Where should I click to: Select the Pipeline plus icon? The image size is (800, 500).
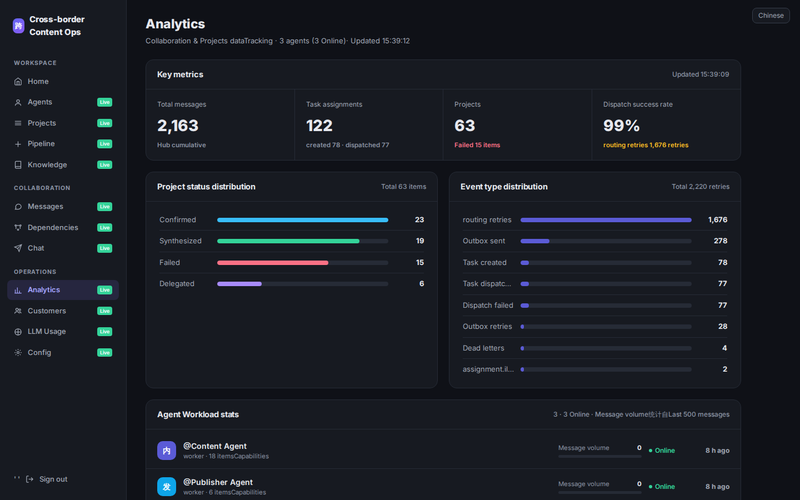point(18,144)
